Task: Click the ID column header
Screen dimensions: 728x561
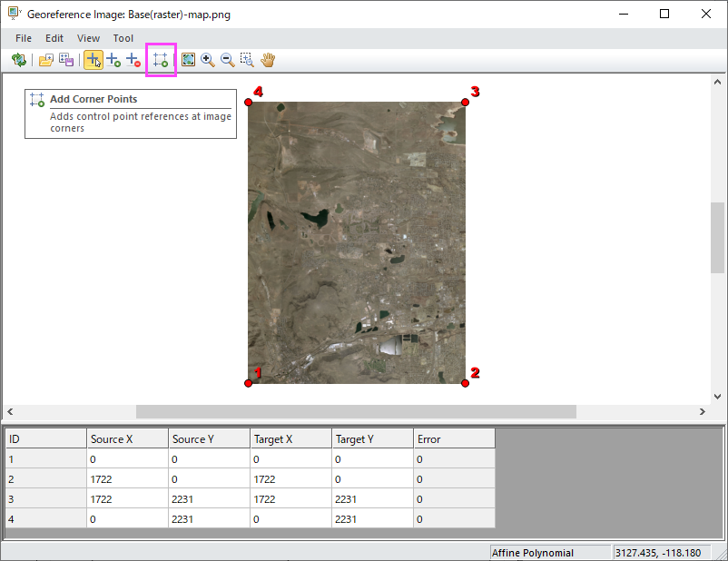Action: pos(46,438)
